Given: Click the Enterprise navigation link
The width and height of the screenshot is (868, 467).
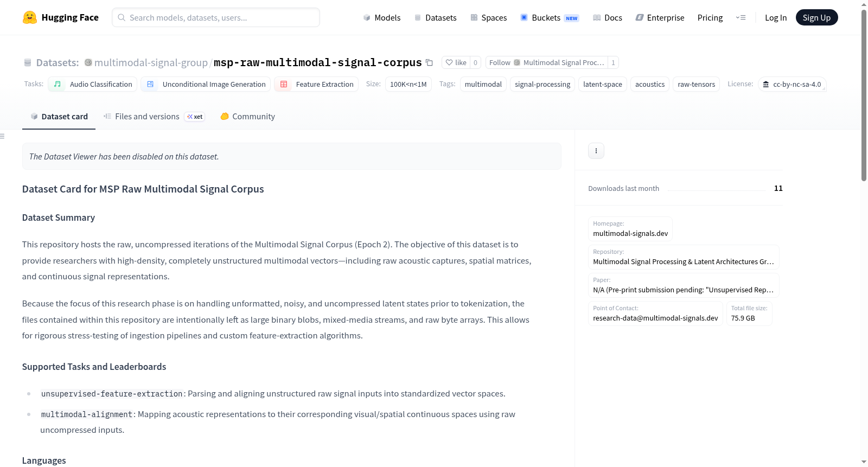Looking at the screenshot, I should pos(660,18).
